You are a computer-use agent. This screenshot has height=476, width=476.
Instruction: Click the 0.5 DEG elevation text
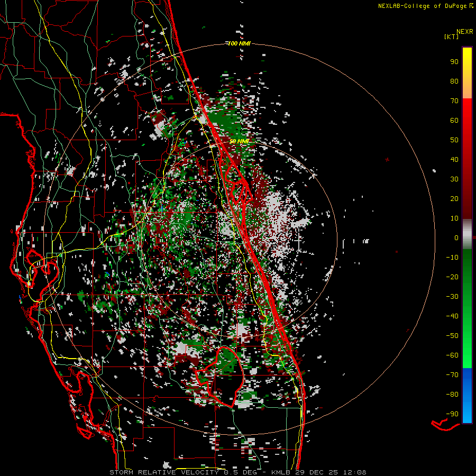click(x=241, y=472)
